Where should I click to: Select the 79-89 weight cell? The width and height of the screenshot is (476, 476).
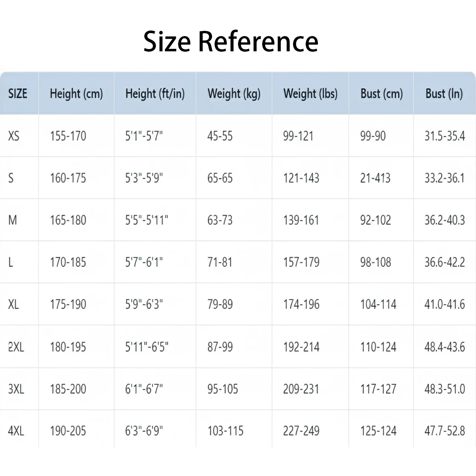[x=220, y=304]
